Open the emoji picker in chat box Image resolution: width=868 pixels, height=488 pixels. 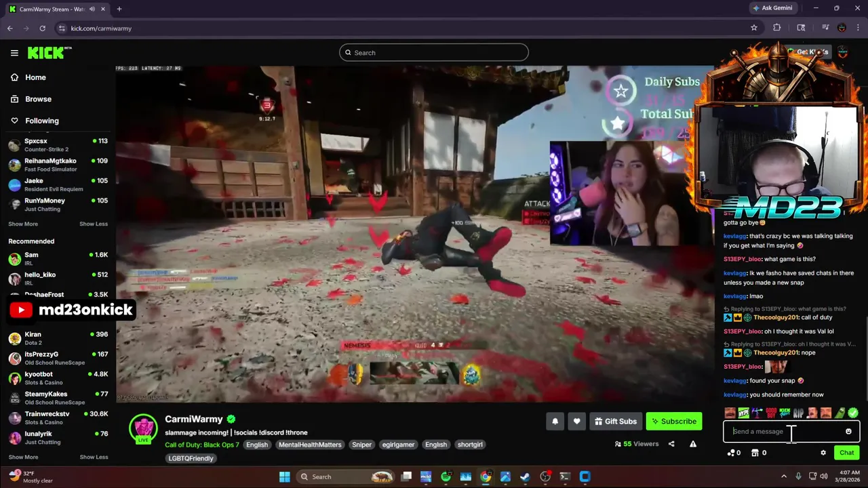(x=848, y=432)
